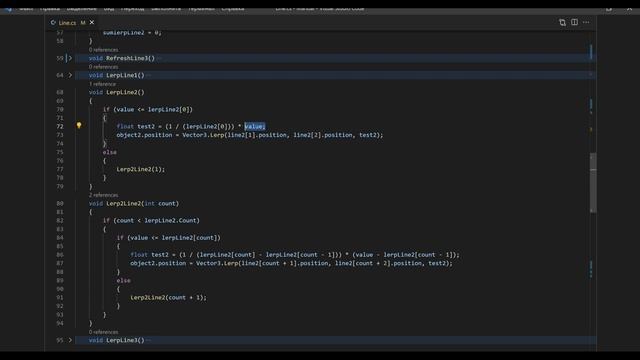Click 'if (value <= lerpLine2[count])' on line 84
The image size is (640, 360).
click(x=169, y=238)
